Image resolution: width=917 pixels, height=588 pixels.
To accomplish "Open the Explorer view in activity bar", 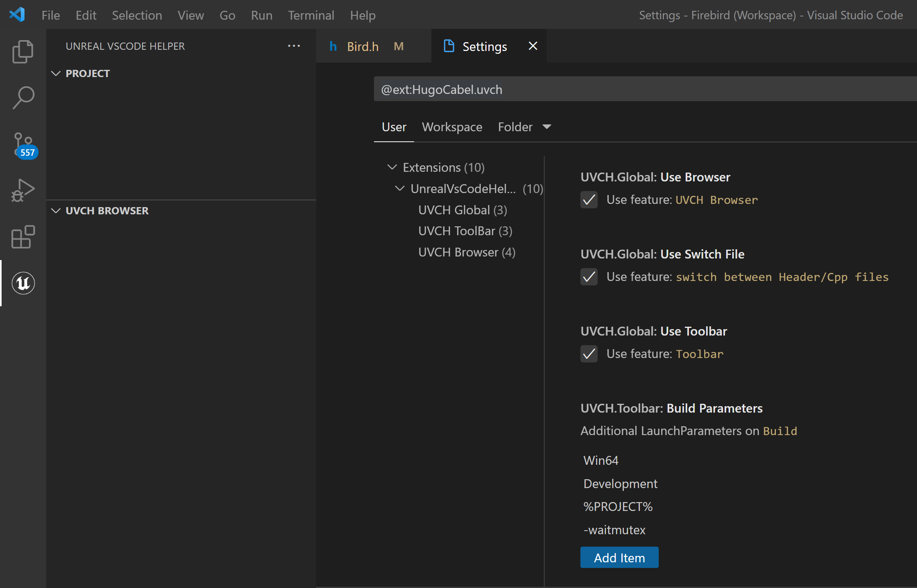I will coord(23,52).
